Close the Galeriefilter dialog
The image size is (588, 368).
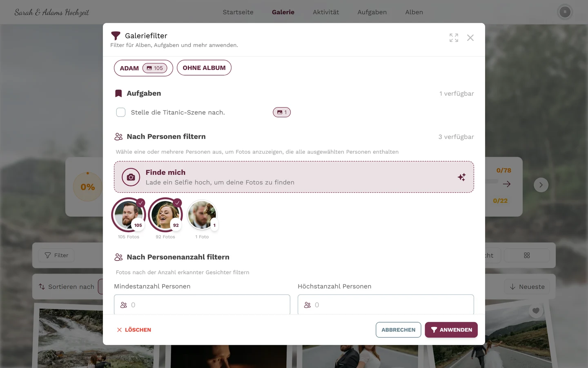click(x=470, y=38)
